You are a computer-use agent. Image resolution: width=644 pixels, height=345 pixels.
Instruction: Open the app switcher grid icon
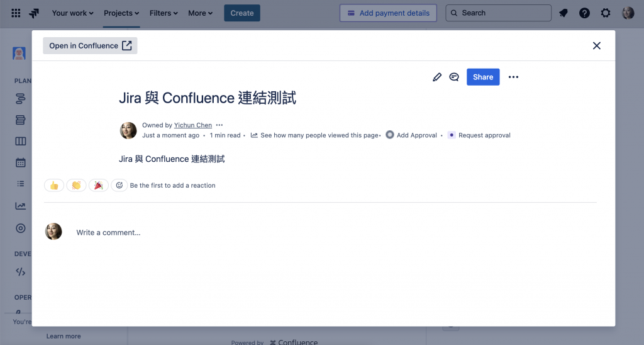(16, 13)
